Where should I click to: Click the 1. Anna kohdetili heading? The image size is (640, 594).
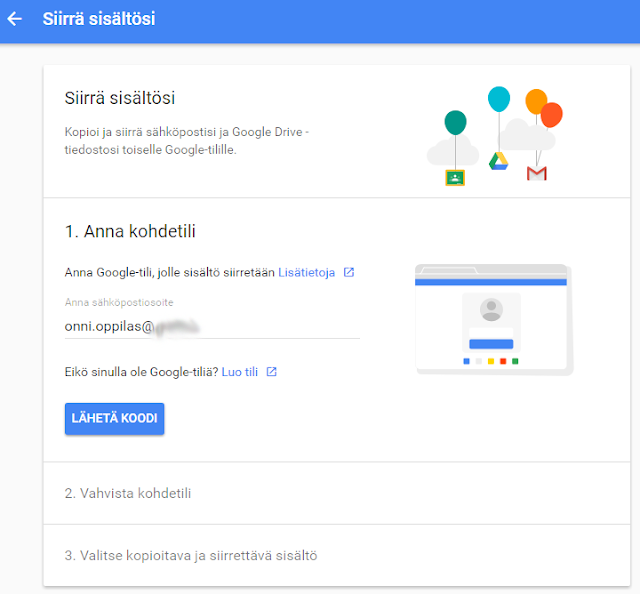point(130,231)
